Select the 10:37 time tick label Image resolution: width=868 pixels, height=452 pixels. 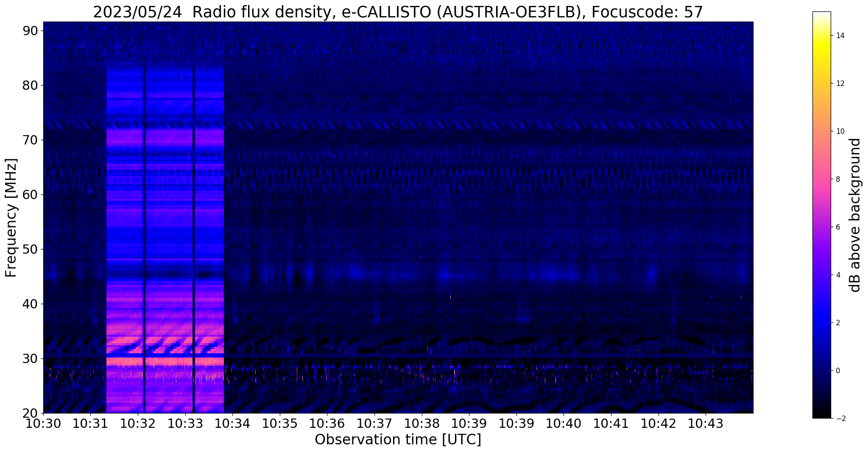[x=374, y=423]
